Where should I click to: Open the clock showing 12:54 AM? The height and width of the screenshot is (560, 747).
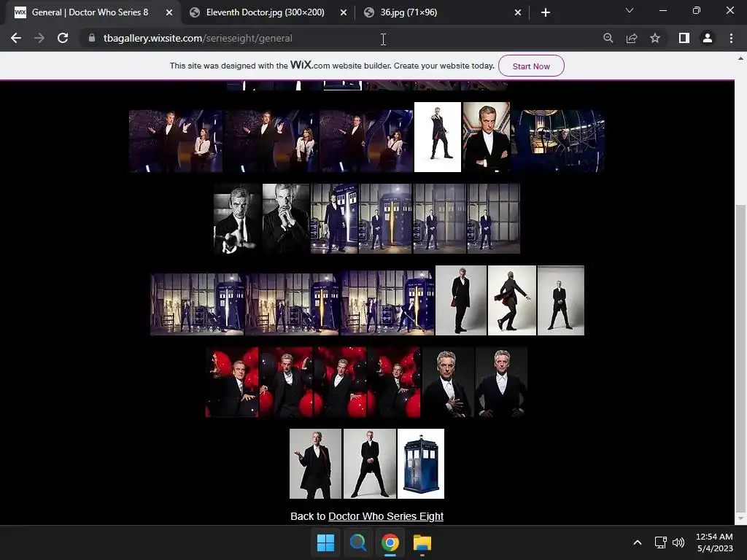[x=714, y=542]
